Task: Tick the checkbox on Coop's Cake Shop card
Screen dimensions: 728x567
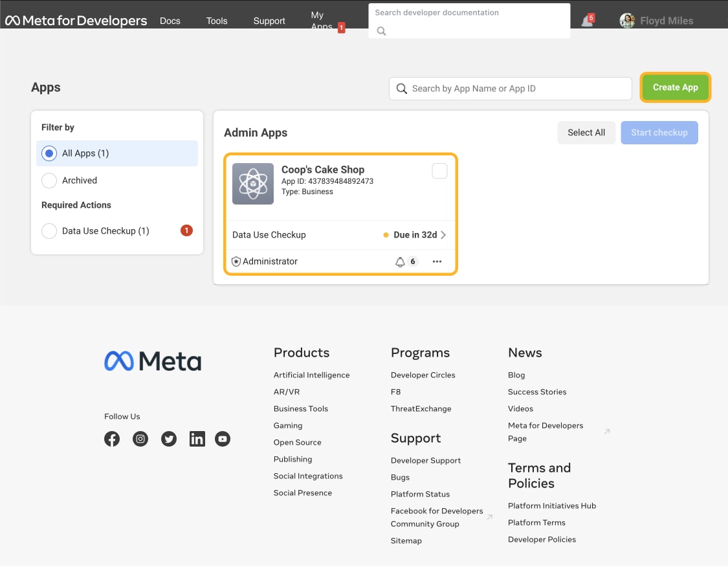Action: click(x=439, y=170)
